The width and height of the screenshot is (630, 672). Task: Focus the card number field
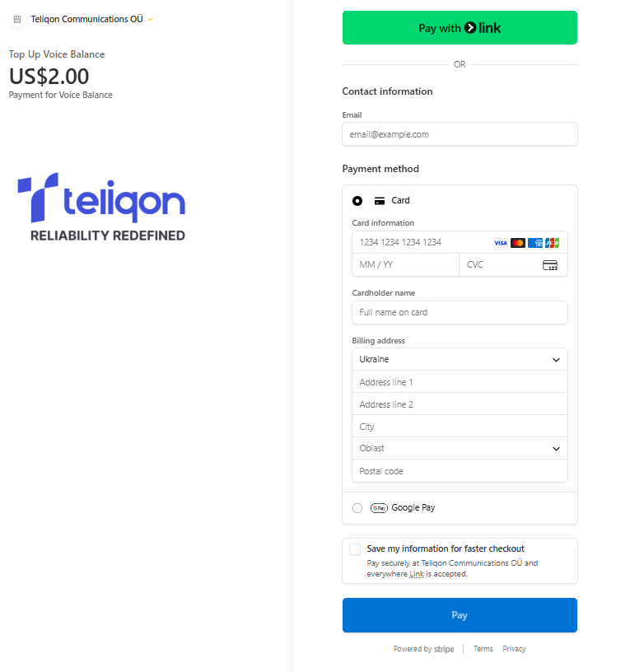pyautogui.click(x=420, y=243)
